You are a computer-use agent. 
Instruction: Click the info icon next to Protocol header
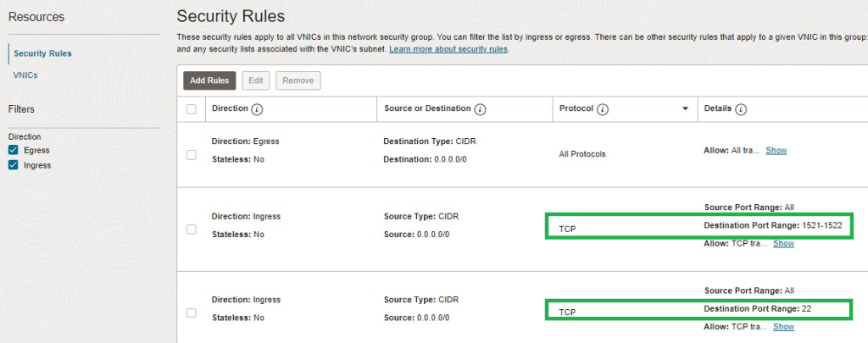coord(604,109)
